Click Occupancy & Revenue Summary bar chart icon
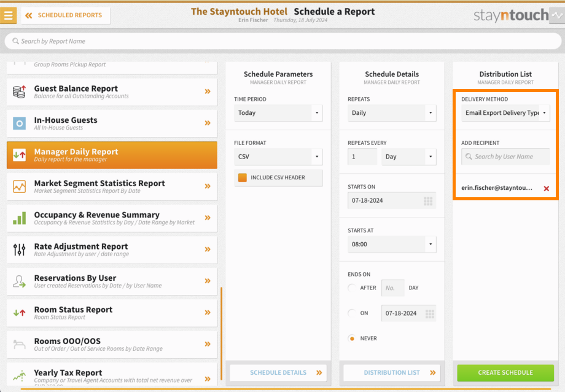 (x=20, y=218)
